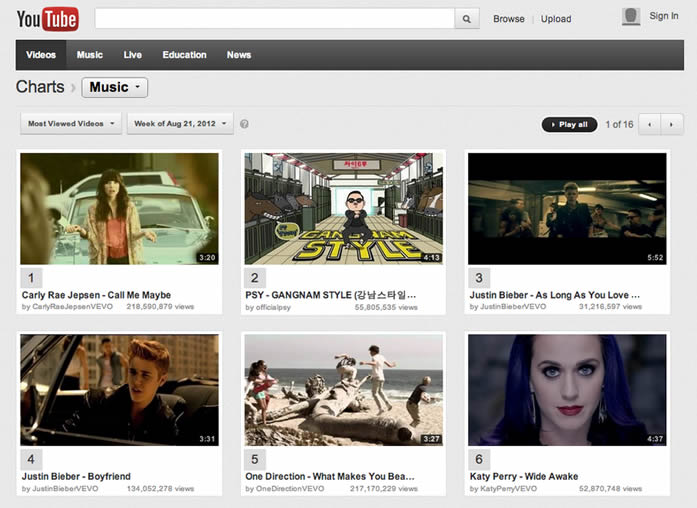Open the Week of Aug 21, 2012 dropdown
This screenshot has width=697, height=508.
pyautogui.click(x=180, y=124)
